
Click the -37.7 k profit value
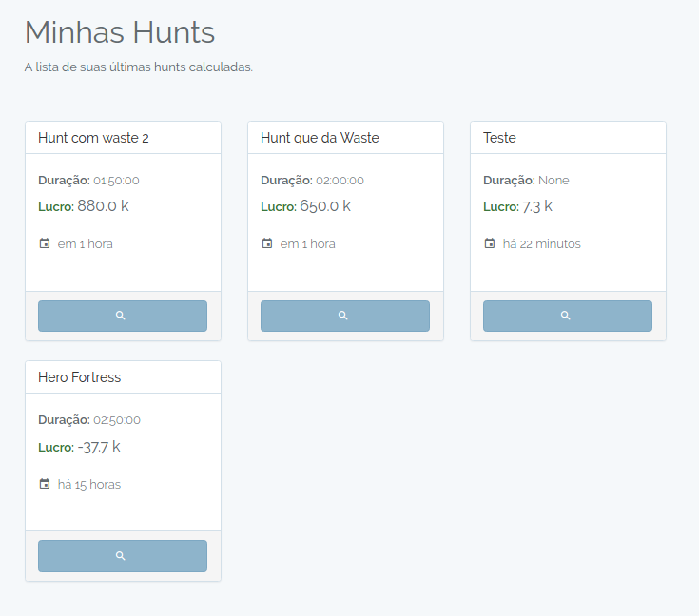pyautogui.click(x=99, y=447)
